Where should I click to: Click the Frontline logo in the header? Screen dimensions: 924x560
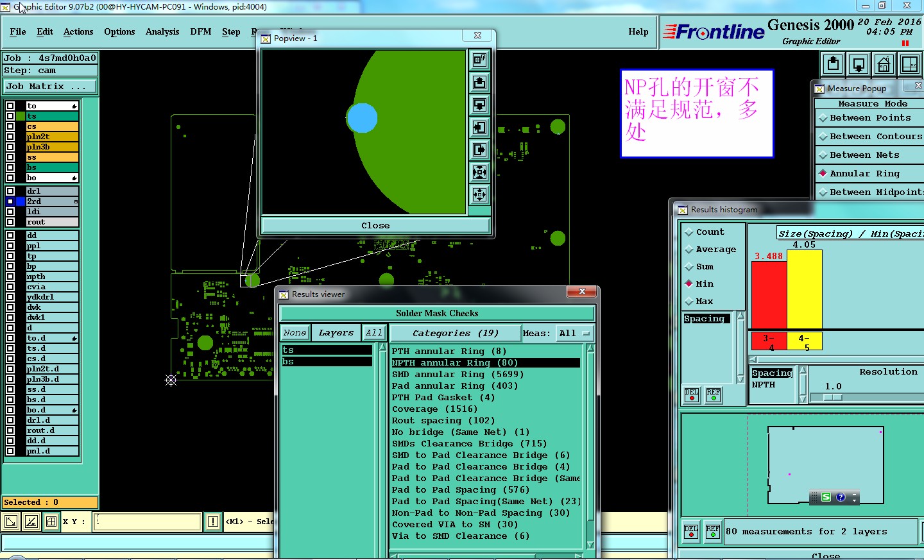714,31
